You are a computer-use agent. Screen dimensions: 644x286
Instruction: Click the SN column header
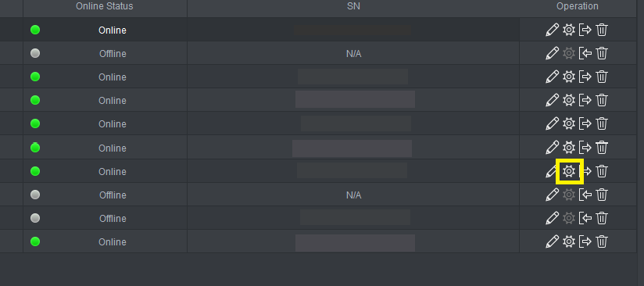[x=353, y=6]
